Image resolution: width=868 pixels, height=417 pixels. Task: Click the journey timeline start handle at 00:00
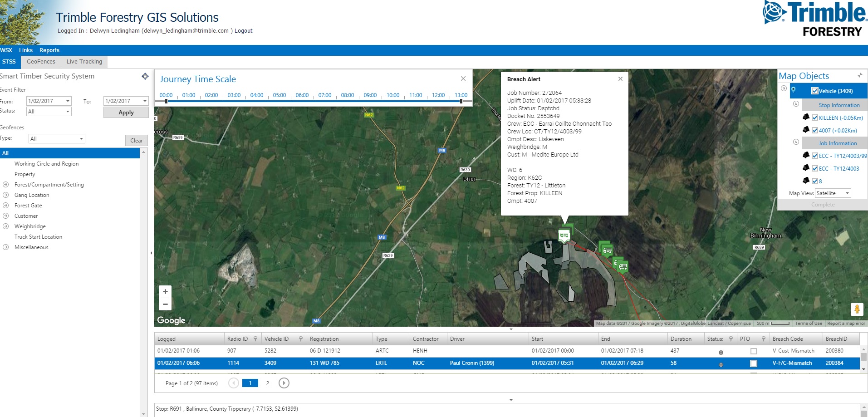coord(167,101)
